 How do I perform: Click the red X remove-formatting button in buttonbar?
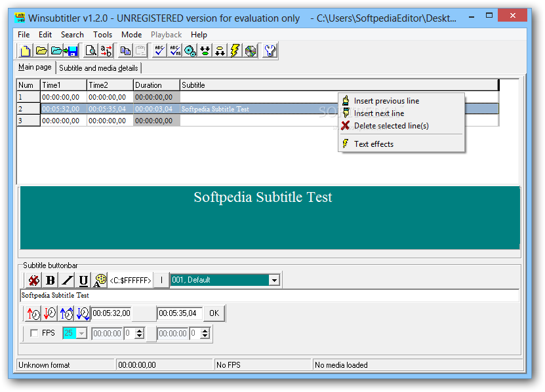tap(33, 280)
